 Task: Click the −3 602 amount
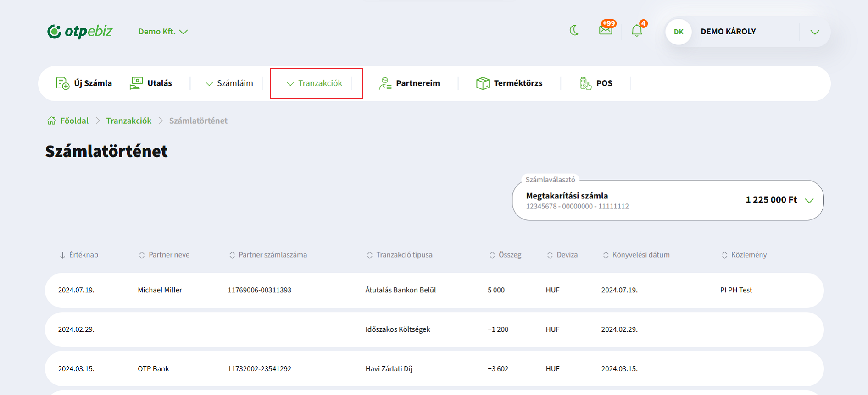pyautogui.click(x=498, y=369)
